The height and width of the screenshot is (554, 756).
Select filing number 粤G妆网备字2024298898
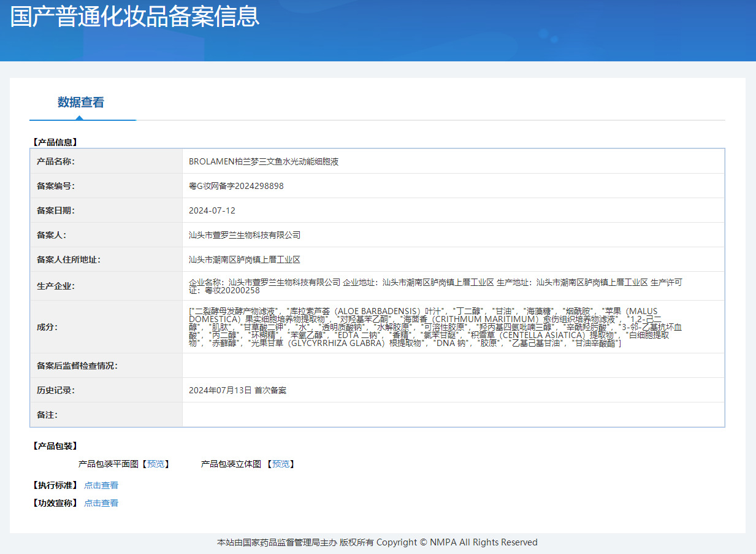(236, 186)
